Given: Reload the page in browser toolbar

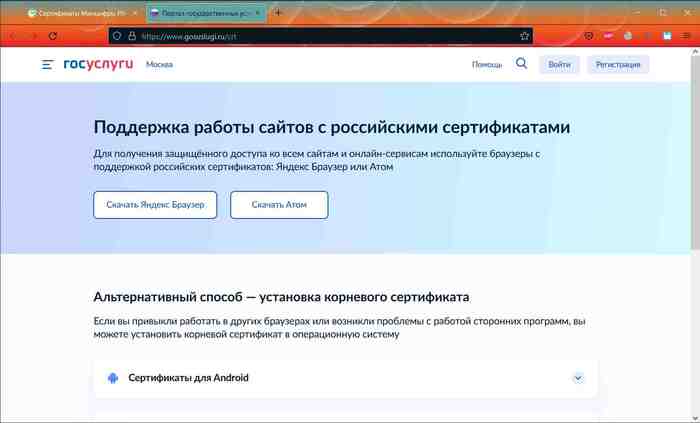Looking at the screenshot, I should [53, 36].
